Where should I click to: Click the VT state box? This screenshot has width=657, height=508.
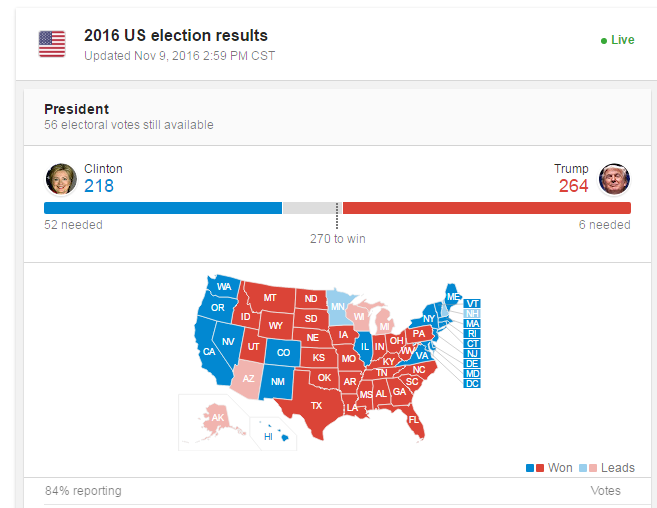point(472,303)
